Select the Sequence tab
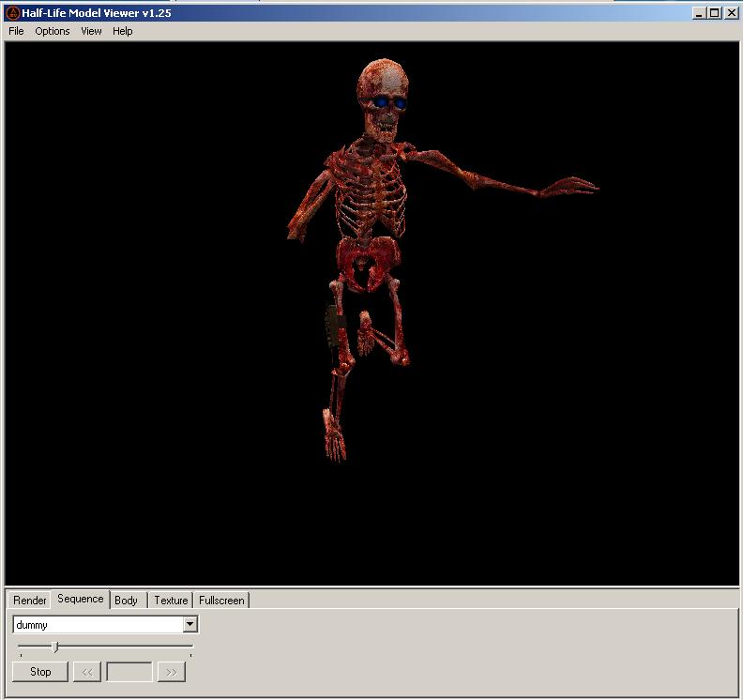The width and height of the screenshot is (743, 700). [x=81, y=599]
